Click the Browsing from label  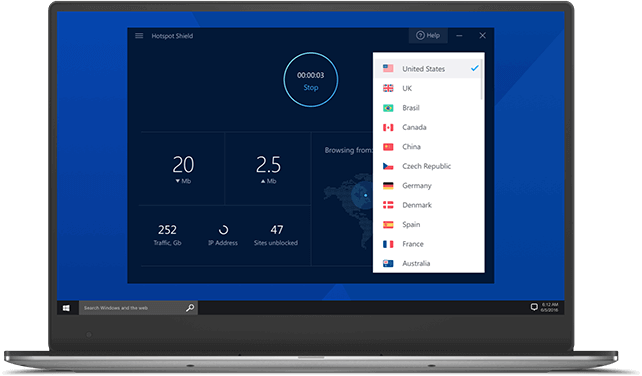[x=348, y=150]
